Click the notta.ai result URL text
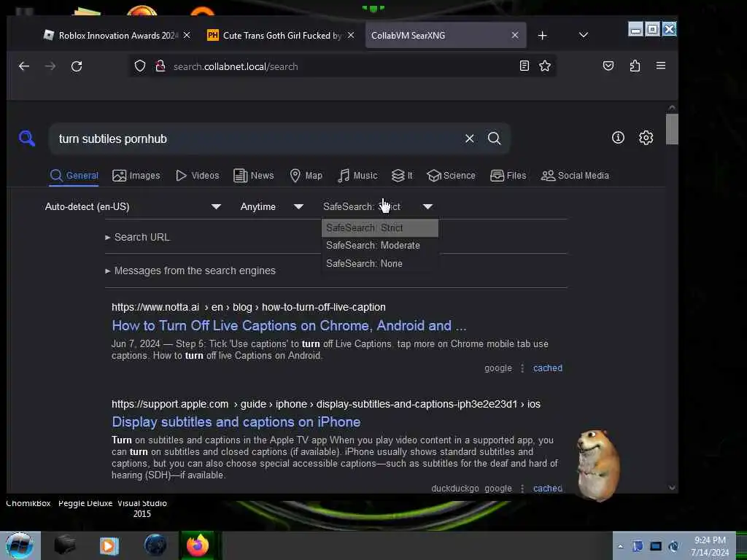Image resolution: width=747 pixels, height=560 pixels. (x=248, y=307)
